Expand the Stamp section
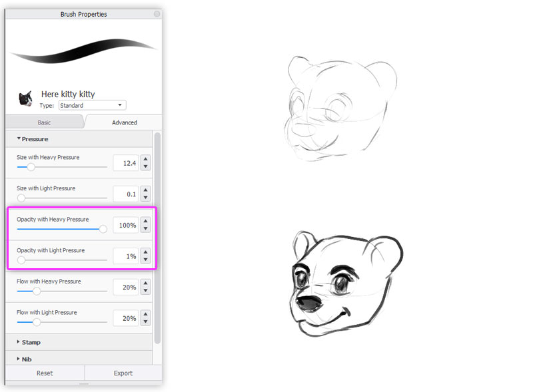 click(29, 342)
